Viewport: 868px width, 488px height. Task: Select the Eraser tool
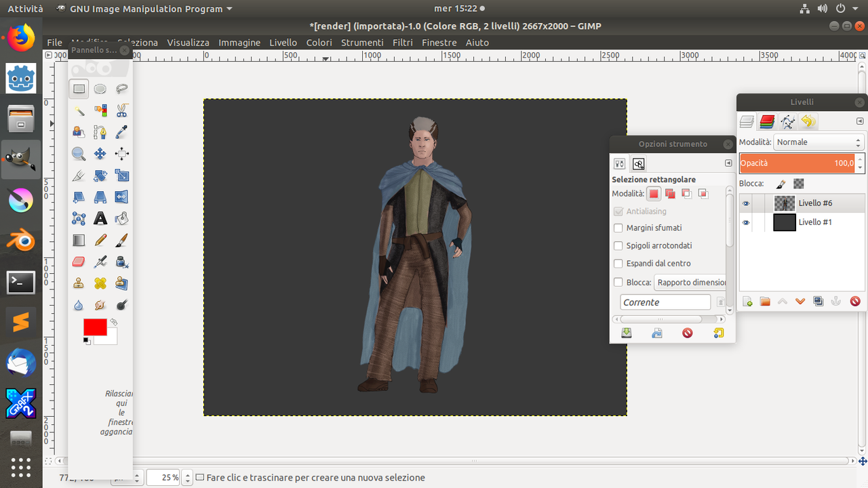(x=79, y=262)
